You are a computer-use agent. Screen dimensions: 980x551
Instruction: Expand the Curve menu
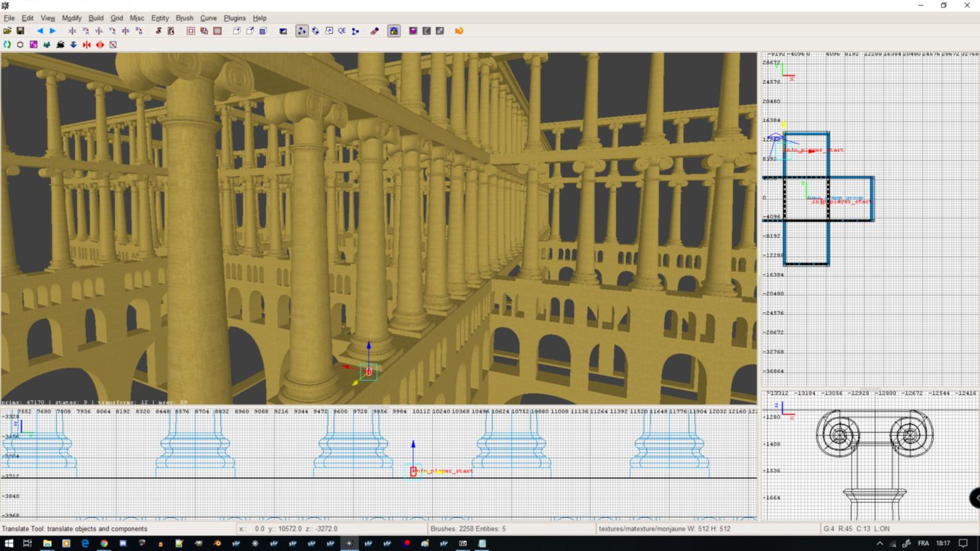pyautogui.click(x=208, y=18)
